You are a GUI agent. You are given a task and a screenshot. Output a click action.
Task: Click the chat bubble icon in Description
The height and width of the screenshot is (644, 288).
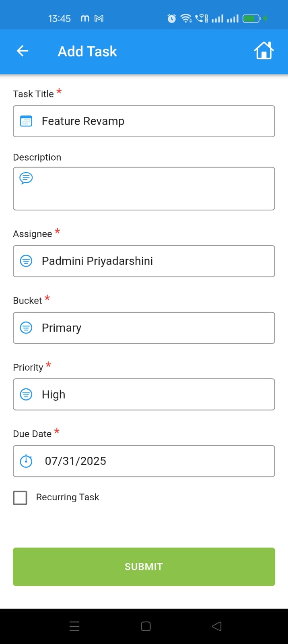click(x=26, y=178)
